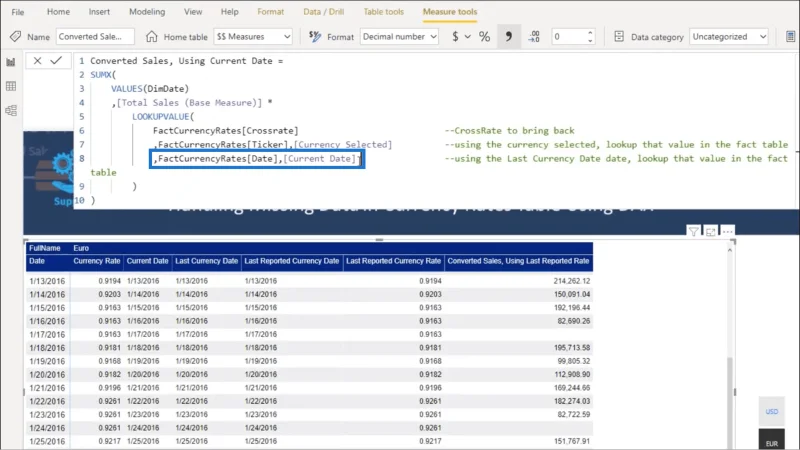Click the calculator icon at ribbon right edge
This screenshot has width=800, height=450.
coord(790,37)
